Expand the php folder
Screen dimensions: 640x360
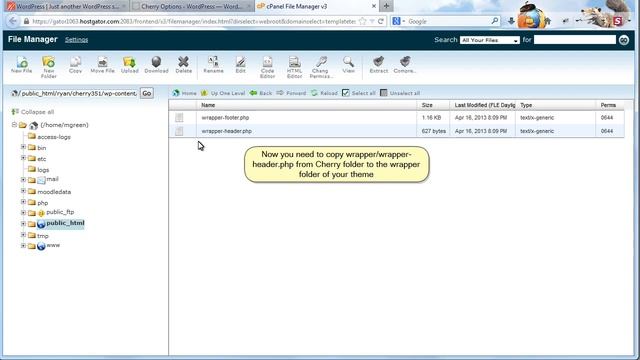23,202
